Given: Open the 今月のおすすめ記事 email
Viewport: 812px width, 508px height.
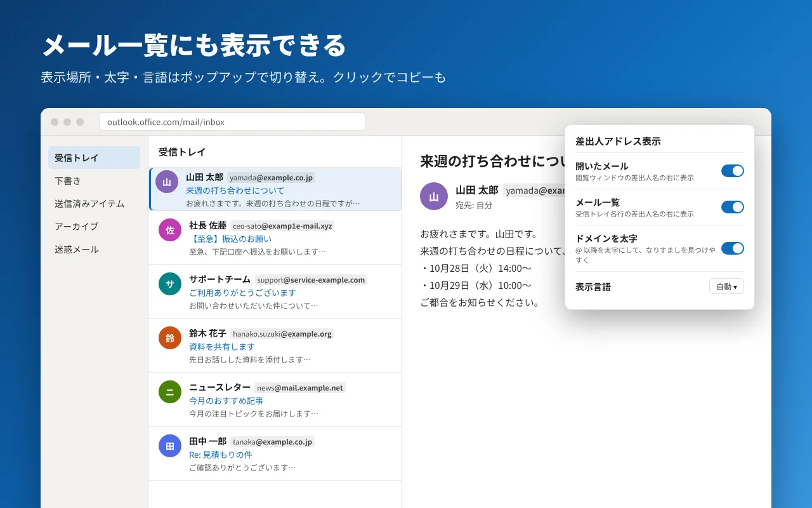Looking at the screenshot, I should click(x=226, y=401).
